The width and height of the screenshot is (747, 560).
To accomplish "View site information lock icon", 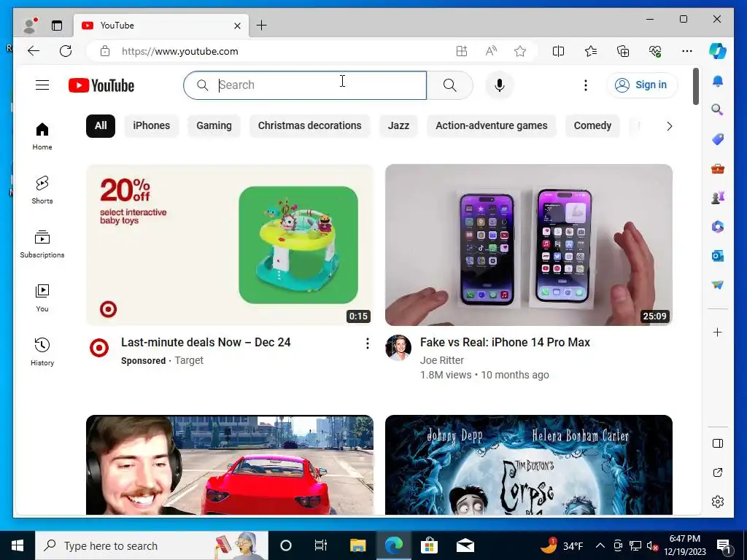I will pyautogui.click(x=105, y=51).
